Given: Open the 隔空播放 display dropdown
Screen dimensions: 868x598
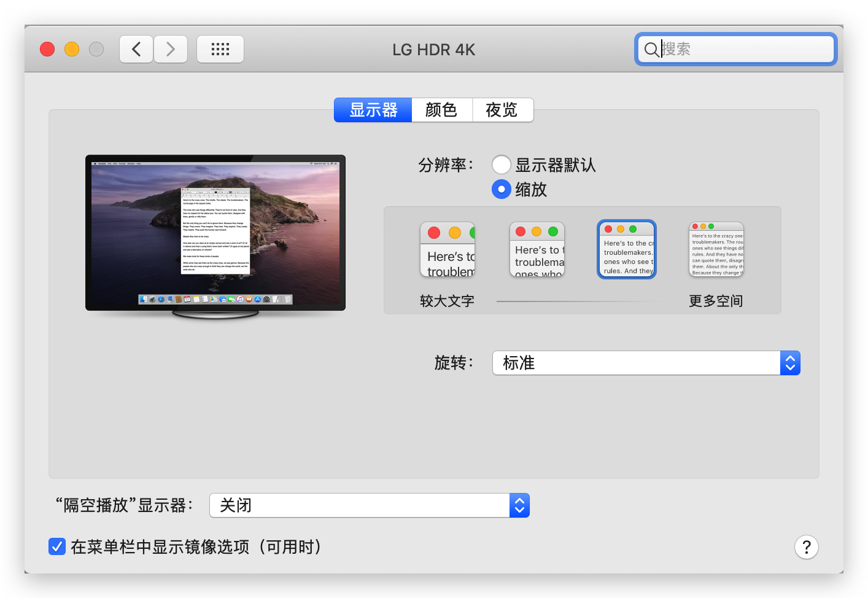Looking at the screenshot, I should (370, 505).
